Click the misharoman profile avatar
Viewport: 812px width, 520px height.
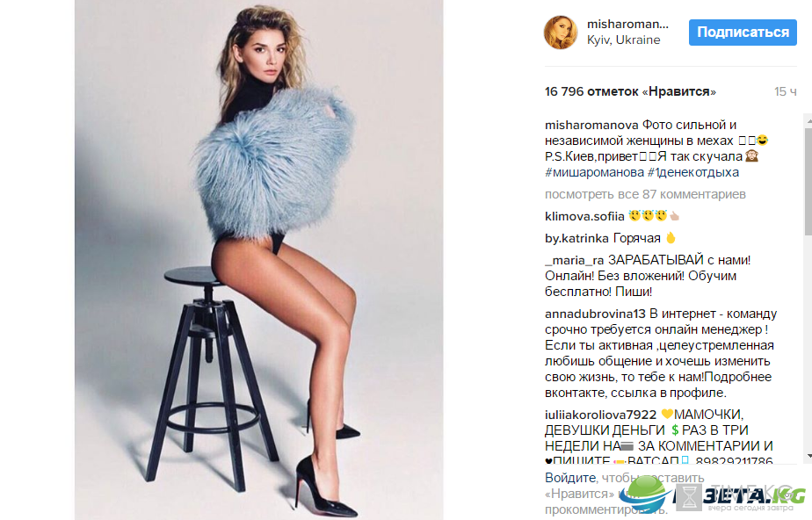[x=561, y=32]
